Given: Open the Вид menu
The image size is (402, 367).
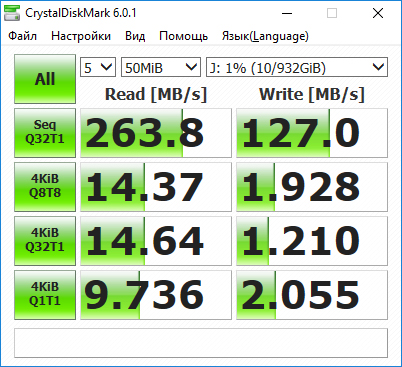Looking at the screenshot, I should 135,36.
